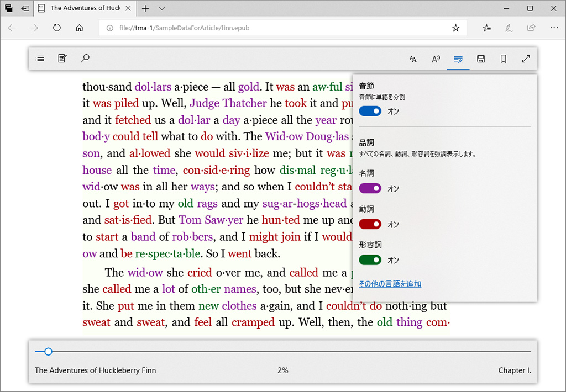
Task: Click the word "re·spec·ta·ble" in text
Action: (x=167, y=253)
